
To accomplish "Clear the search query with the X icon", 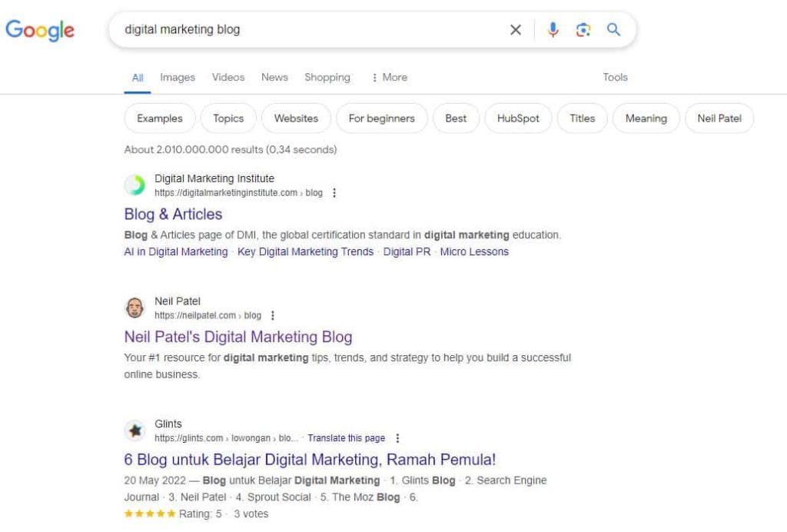I will point(516,30).
